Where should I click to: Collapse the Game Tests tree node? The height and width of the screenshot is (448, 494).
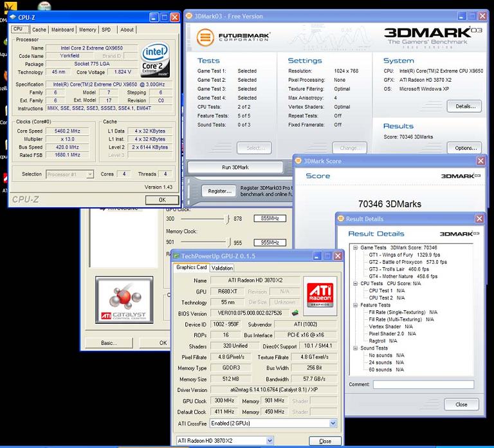[x=355, y=247]
